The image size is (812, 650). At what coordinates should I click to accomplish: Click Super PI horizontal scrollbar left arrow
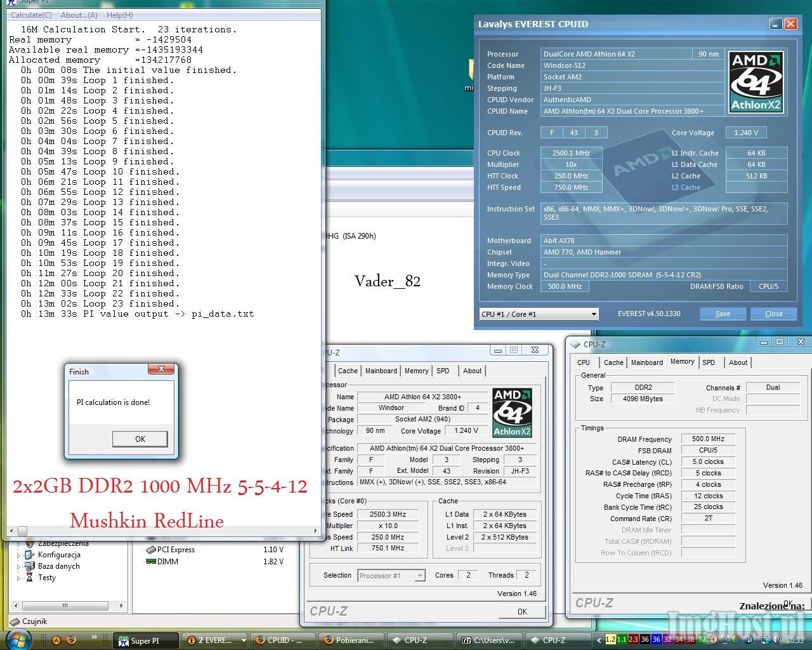tap(11, 531)
